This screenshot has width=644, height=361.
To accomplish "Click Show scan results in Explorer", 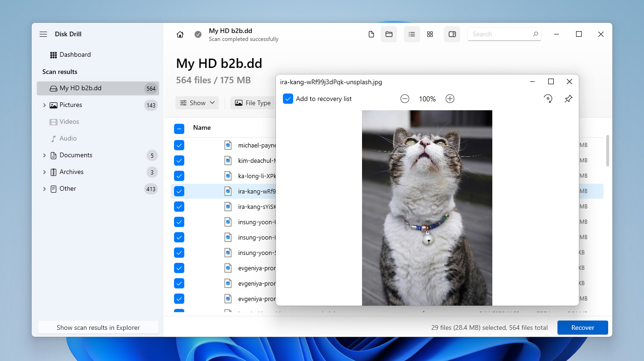I will [x=98, y=328].
